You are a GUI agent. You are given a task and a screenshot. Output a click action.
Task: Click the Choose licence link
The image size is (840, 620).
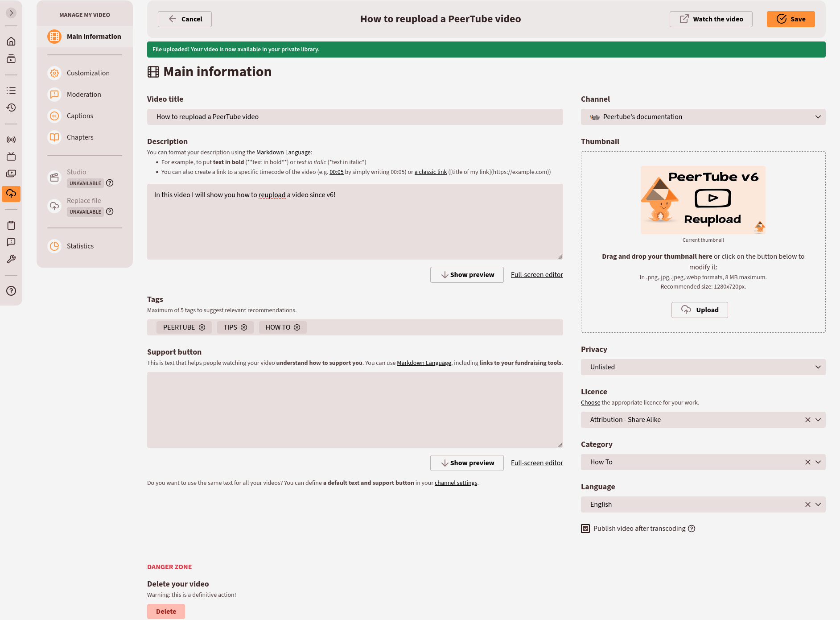(590, 403)
